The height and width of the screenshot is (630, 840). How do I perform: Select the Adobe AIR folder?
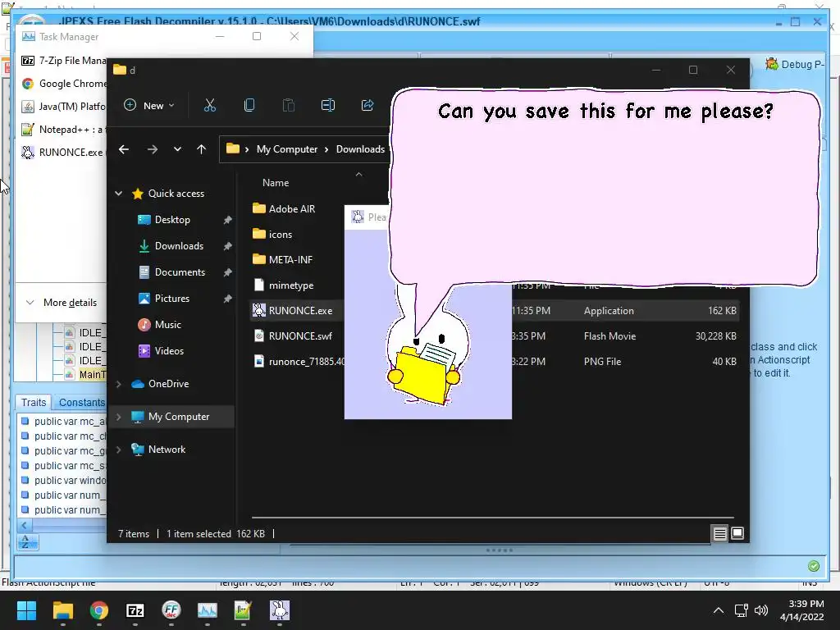(291, 209)
